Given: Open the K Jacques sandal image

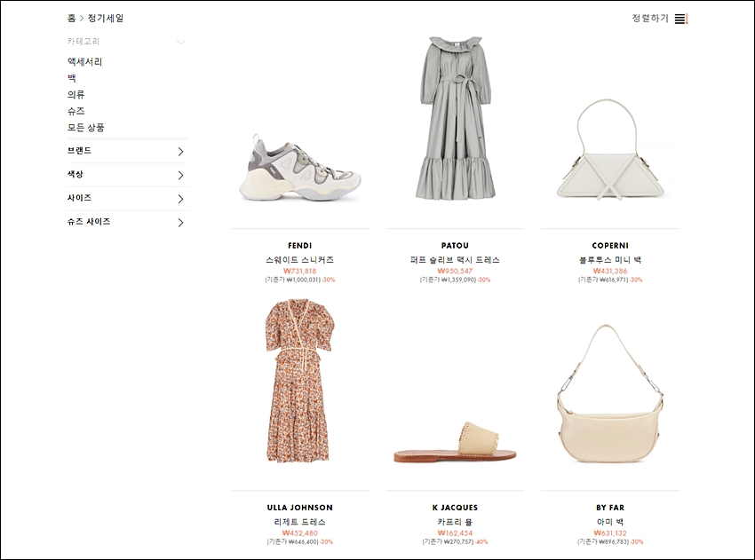Looking at the screenshot, I should click(x=455, y=443).
